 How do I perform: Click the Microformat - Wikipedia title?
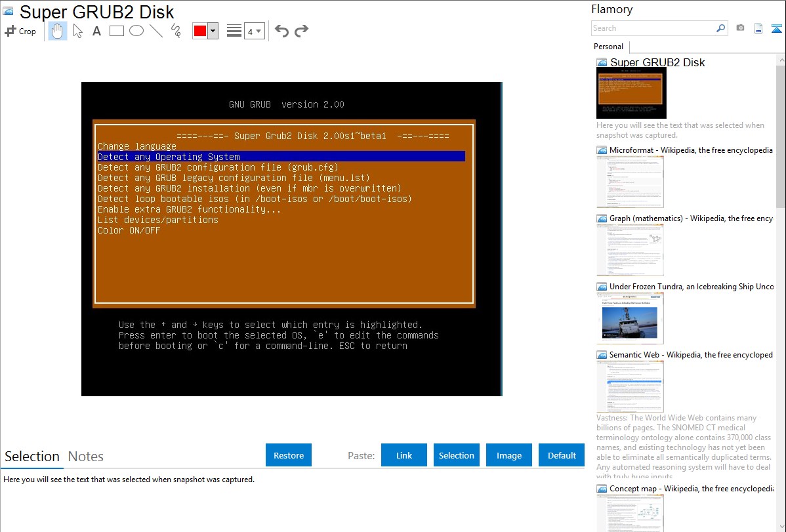coord(691,150)
